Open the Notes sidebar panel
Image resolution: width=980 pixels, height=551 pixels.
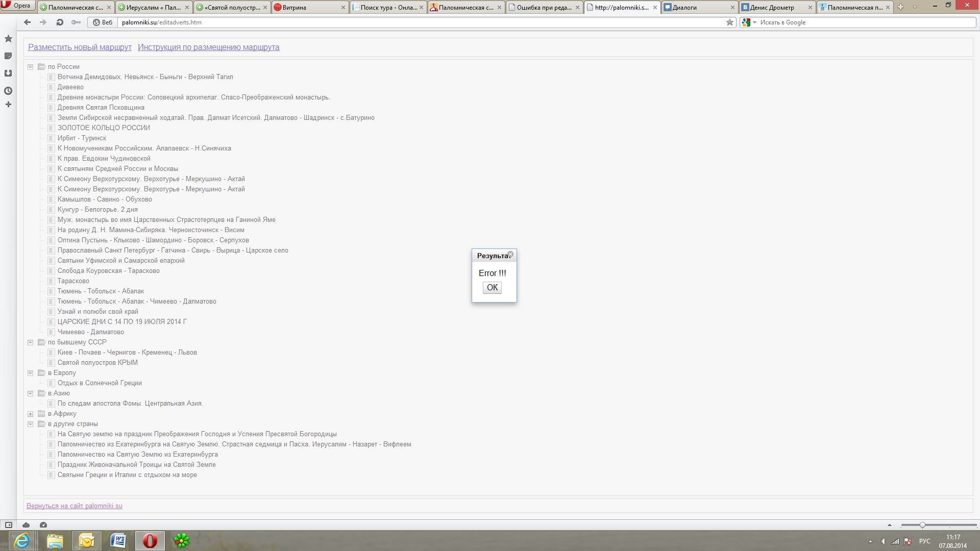coord(8,56)
